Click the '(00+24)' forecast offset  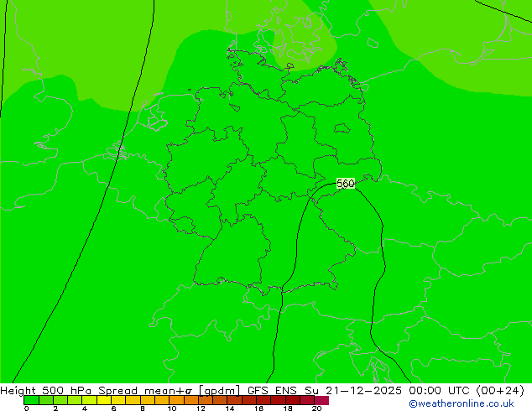click(x=500, y=390)
